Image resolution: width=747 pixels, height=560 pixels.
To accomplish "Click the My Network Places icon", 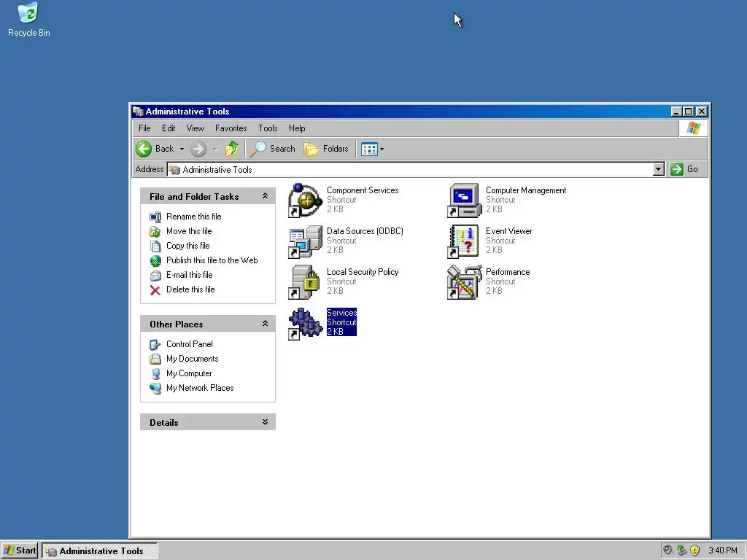I will [155, 388].
